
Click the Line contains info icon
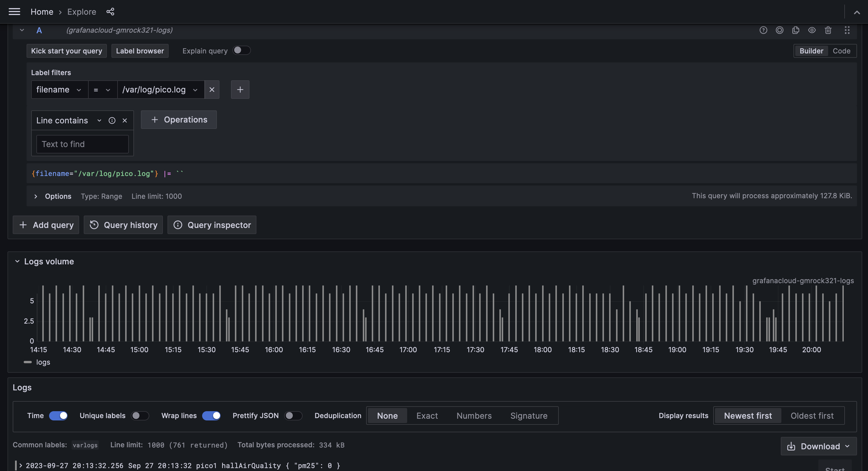point(112,121)
